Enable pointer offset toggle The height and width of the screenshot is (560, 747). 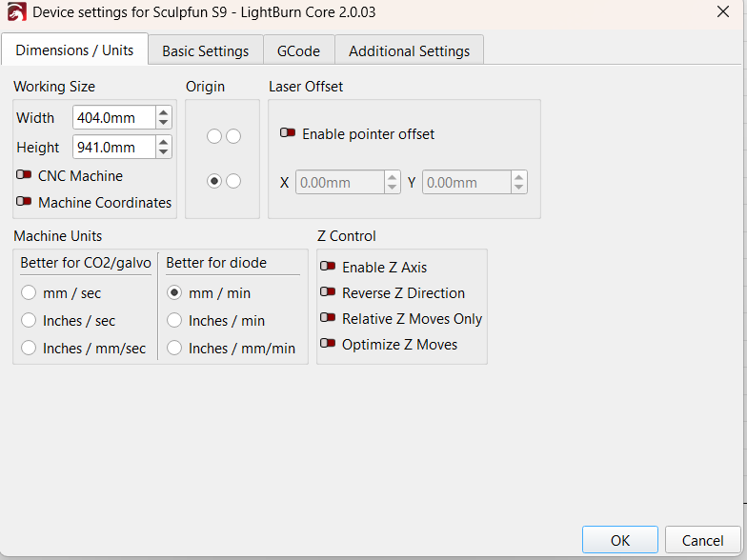(x=288, y=134)
